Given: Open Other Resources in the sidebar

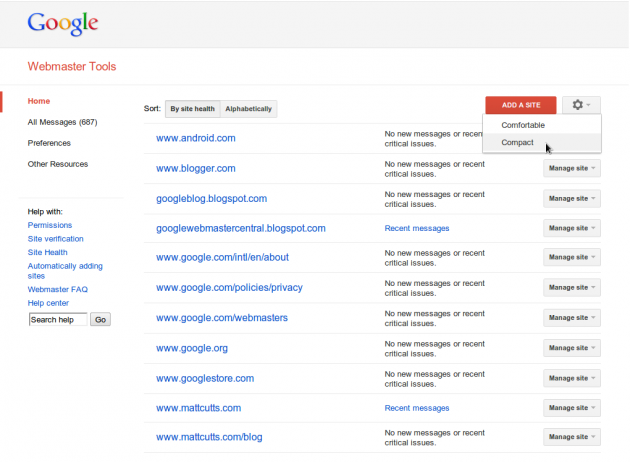Looking at the screenshot, I should pos(57,164).
